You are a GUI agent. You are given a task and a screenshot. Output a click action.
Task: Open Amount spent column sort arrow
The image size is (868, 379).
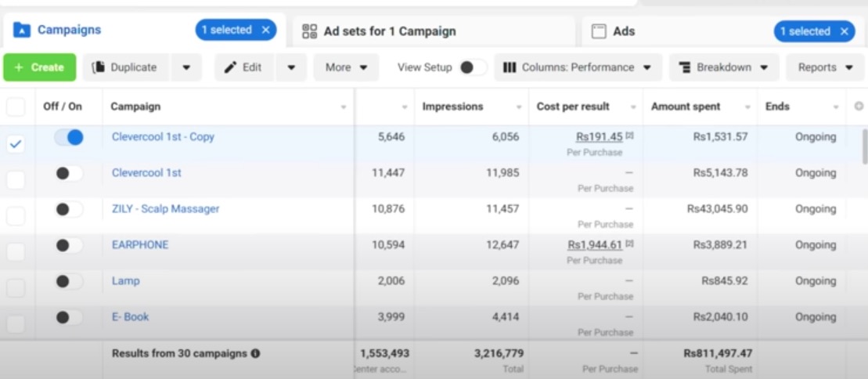[x=748, y=107]
